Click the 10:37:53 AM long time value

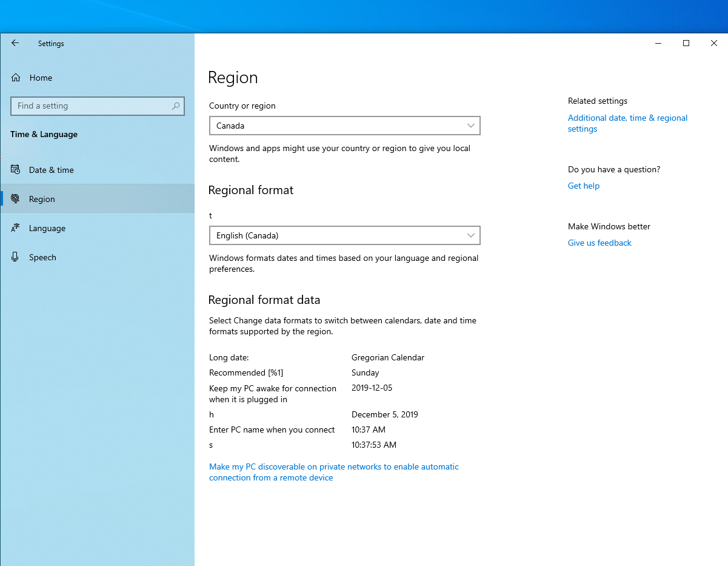[374, 445]
